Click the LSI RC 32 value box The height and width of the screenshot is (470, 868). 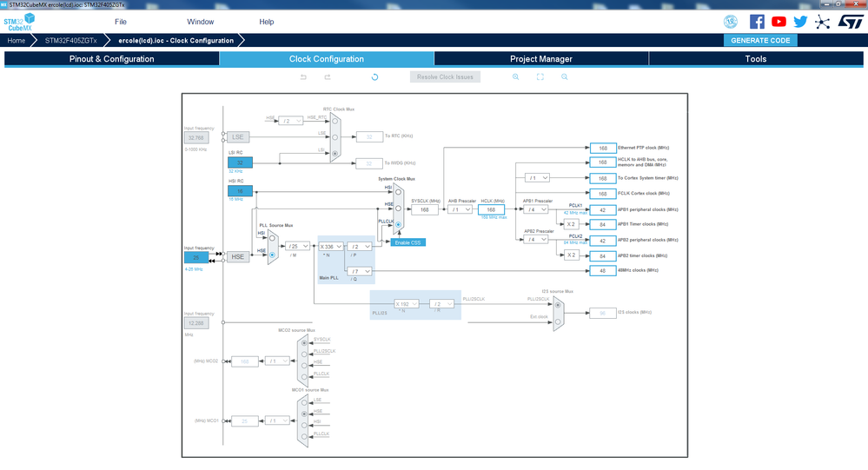point(241,162)
